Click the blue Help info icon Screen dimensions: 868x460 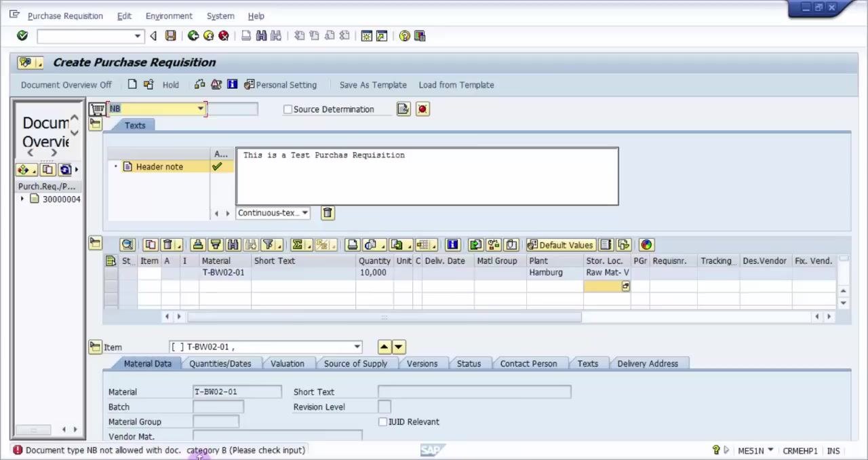[232, 85]
